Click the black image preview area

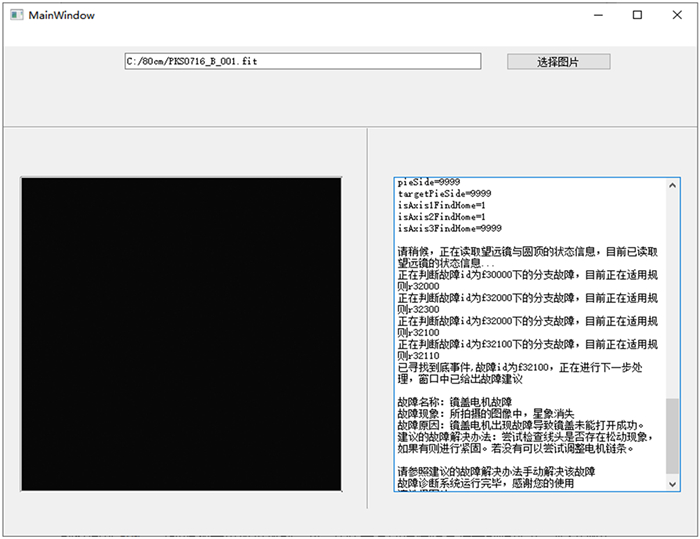click(181, 333)
